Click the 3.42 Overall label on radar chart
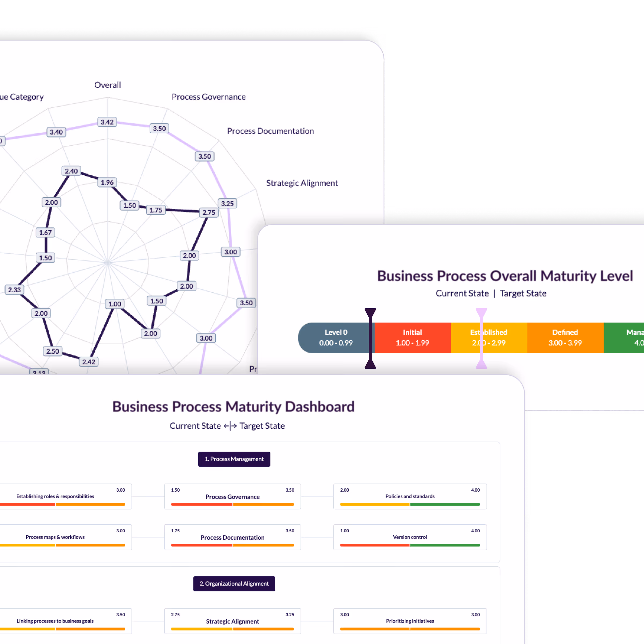The image size is (644, 644). click(107, 122)
